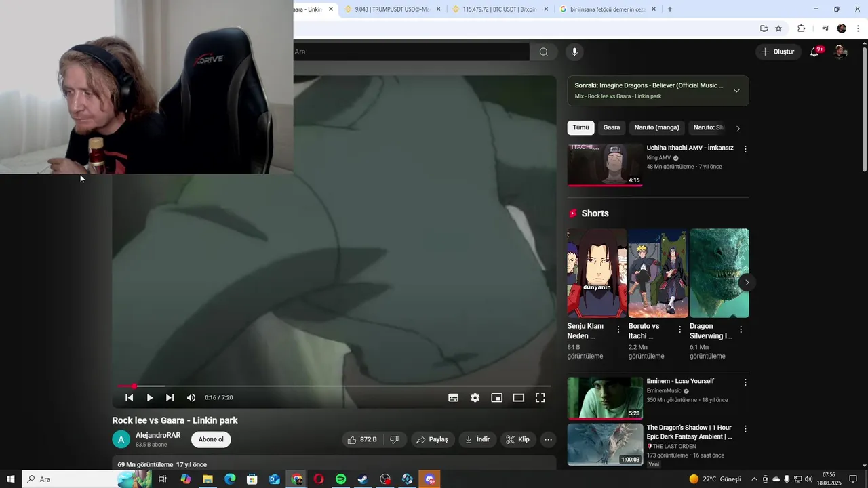Open options for Dragon Silverwing short

[x=741, y=329]
